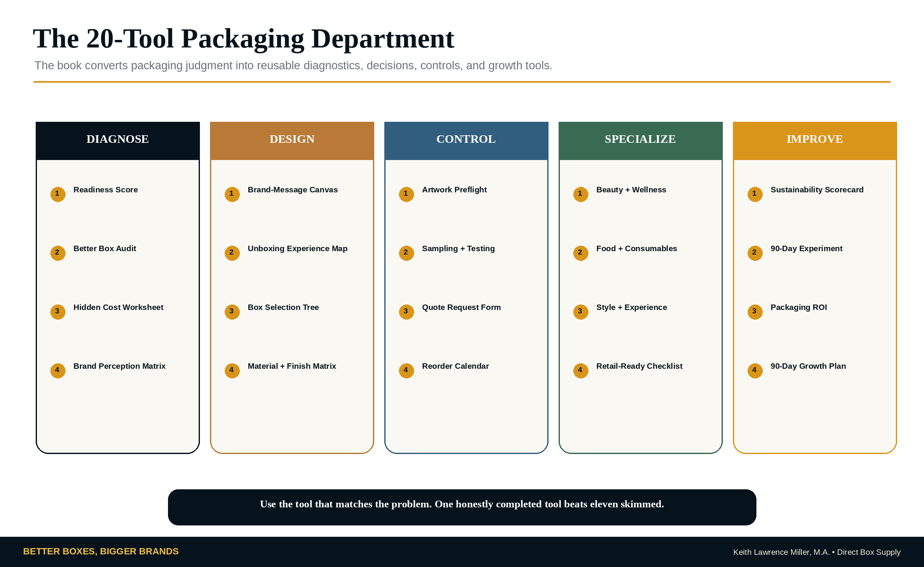Select the DIAGNOSE column header
This screenshot has height=567, width=924.
[118, 141]
